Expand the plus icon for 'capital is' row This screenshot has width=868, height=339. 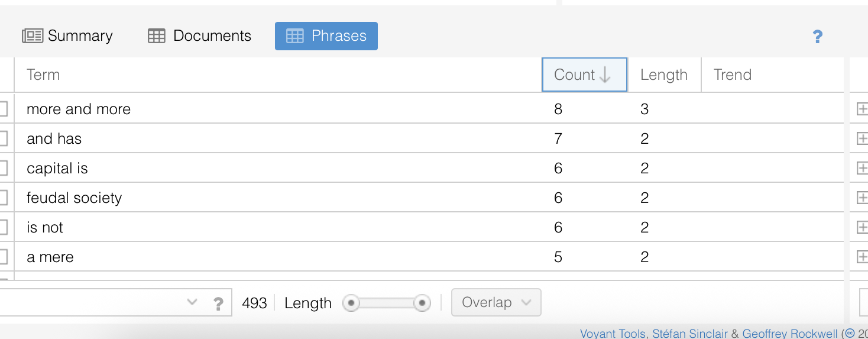coord(861,168)
